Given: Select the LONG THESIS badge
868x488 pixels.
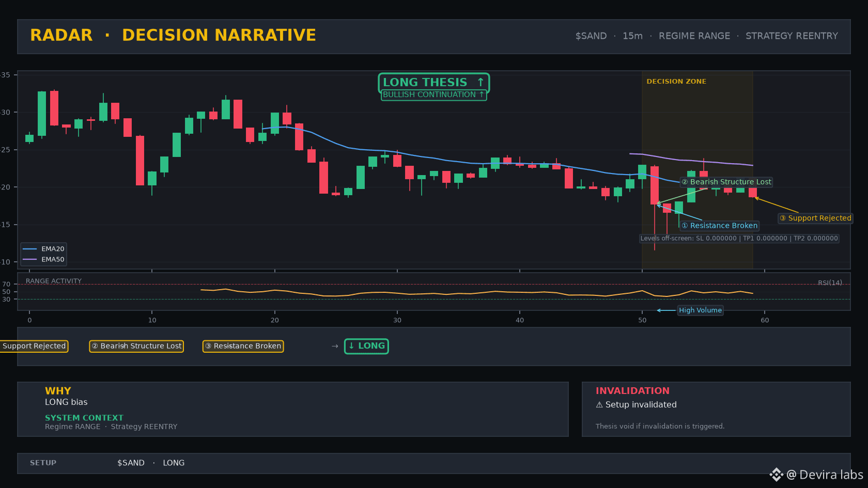Looking at the screenshot, I should [433, 82].
